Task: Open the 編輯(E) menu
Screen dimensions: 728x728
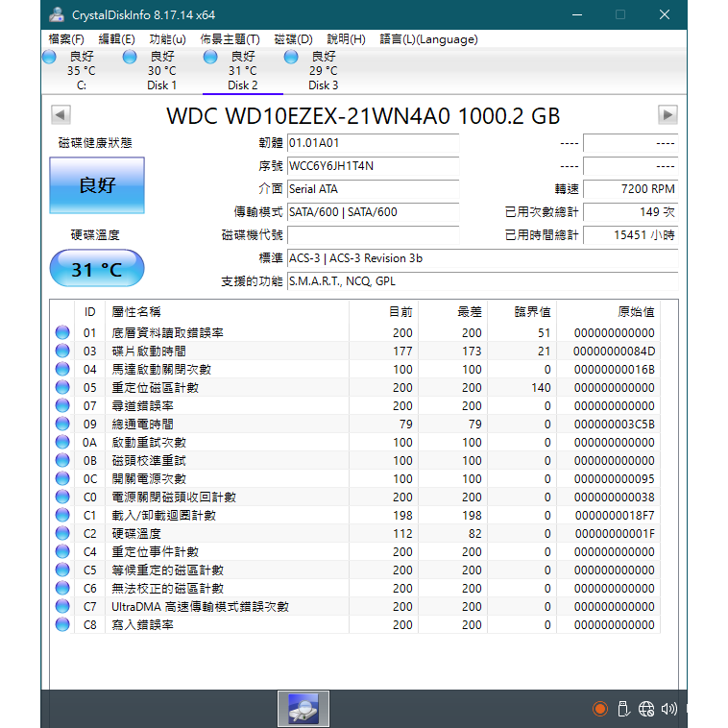Action: pos(116,39)
